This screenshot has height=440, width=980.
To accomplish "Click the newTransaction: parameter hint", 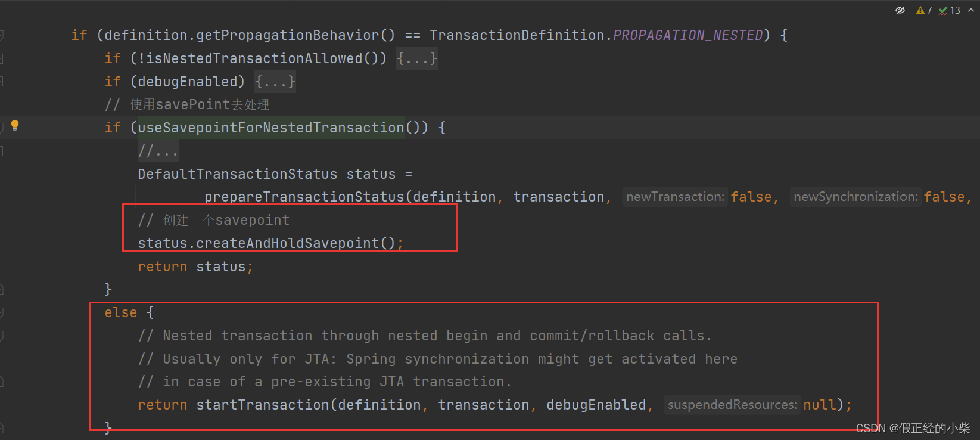I will tap(675, 197).
